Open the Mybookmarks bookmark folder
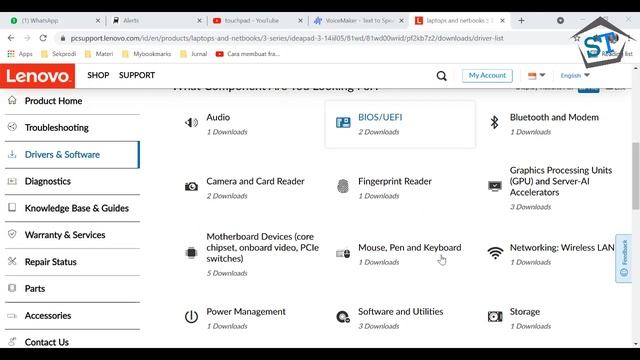The image size is (640, 360). (x=147, y=53)
